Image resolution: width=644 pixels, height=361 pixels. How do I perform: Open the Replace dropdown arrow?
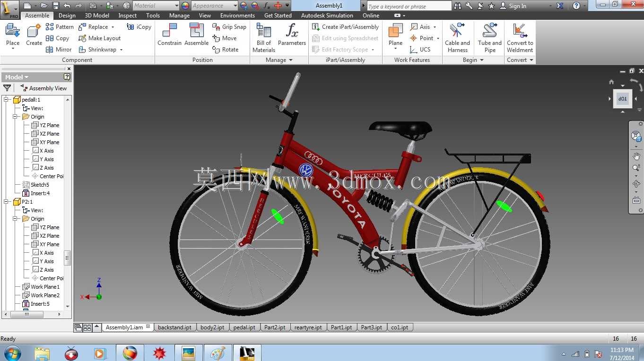(x=113, y=27)
